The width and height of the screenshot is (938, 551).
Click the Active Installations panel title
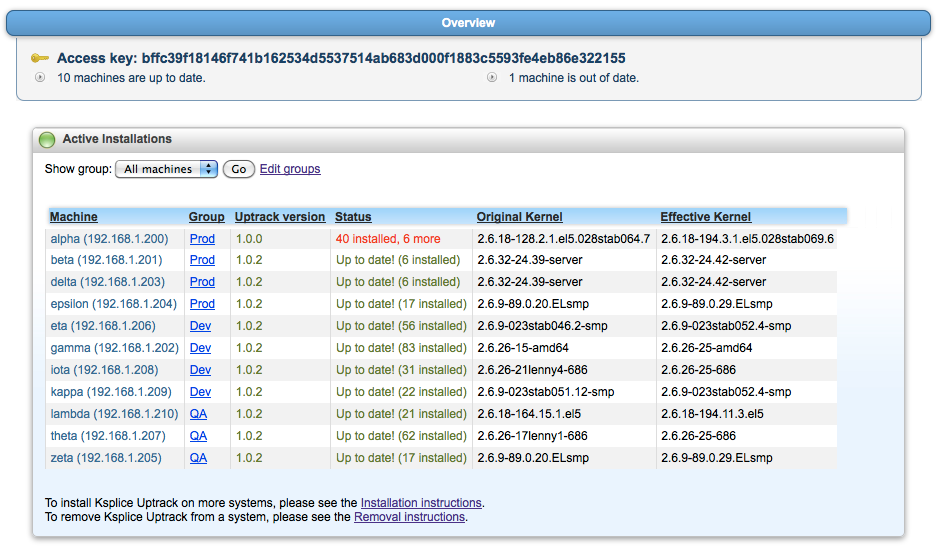tap(117, 139)
